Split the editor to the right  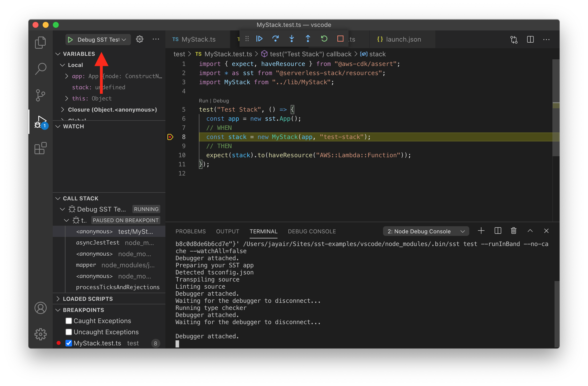[530, 40]
